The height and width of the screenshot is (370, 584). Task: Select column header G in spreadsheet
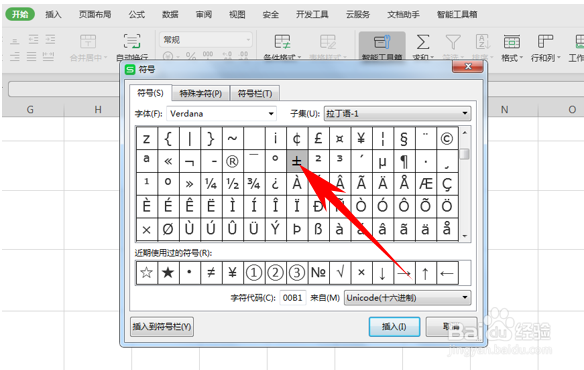tap(30, 110)
